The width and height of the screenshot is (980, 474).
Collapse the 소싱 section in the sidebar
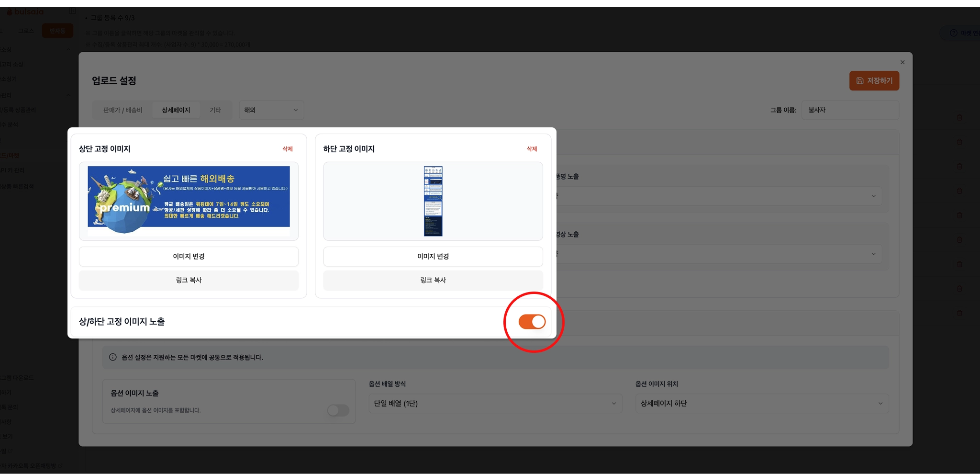point(68,49)
